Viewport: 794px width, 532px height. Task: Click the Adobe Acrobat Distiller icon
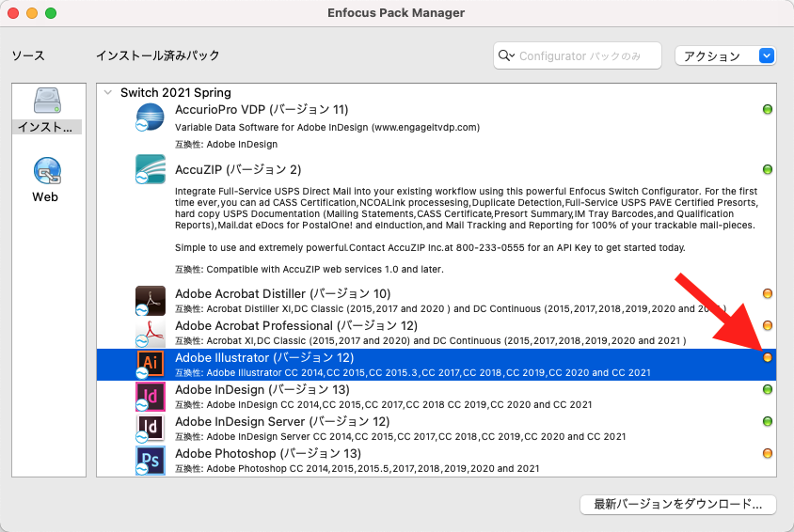pos(151,301)
